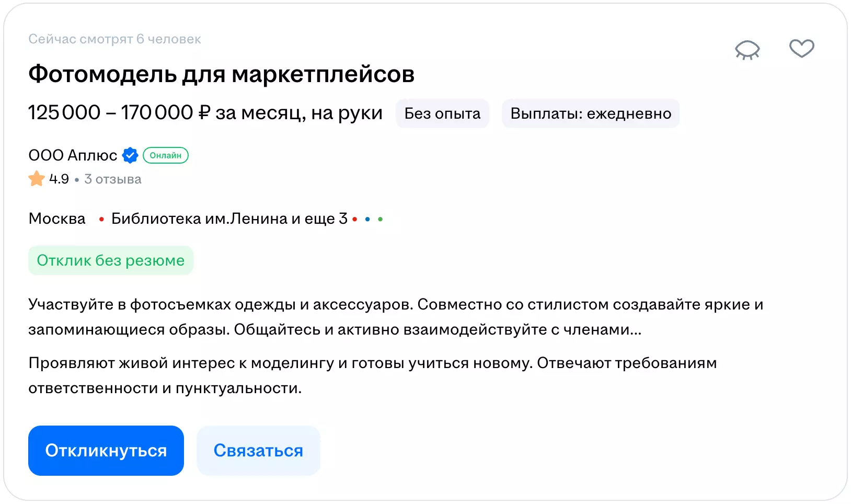Click the red metro line dot before Библиотека
Image resolution: width=851 pixels, height=504 pixels.
point(101,220)
